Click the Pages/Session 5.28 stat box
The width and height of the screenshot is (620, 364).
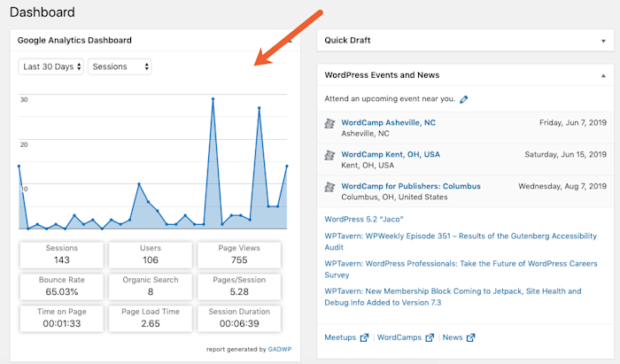pyautogui.click(x=239, y=286)
